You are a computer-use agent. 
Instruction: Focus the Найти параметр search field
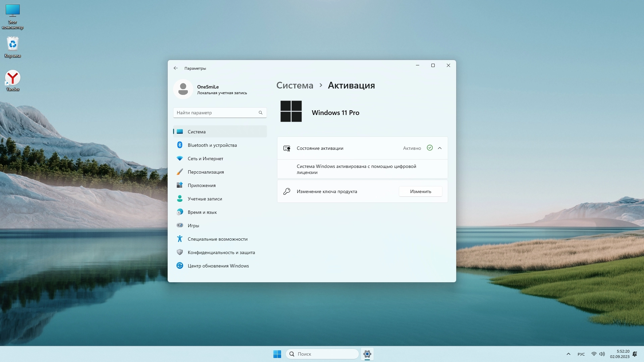point(216,113)
